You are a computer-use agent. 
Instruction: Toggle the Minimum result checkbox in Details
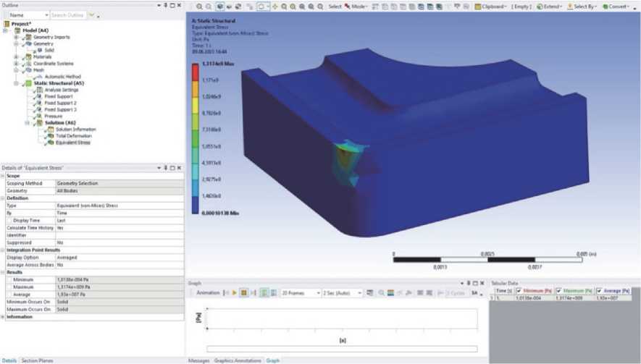[9, 280]
